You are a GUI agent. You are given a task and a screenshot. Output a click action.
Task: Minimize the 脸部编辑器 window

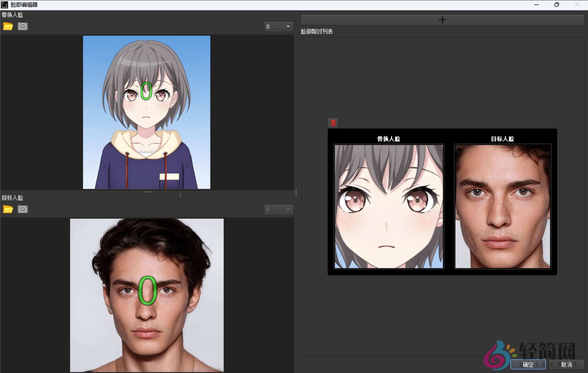coord(536,5)
